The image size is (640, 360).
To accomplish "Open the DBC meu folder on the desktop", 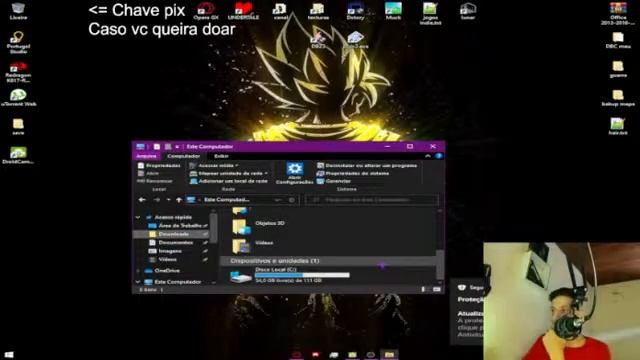I will tap(618, 40).
